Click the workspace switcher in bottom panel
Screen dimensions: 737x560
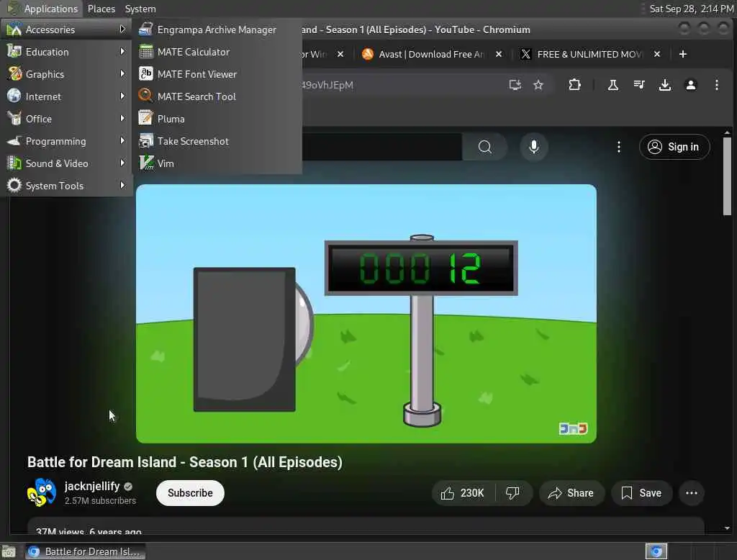click(x=656, y=551)
